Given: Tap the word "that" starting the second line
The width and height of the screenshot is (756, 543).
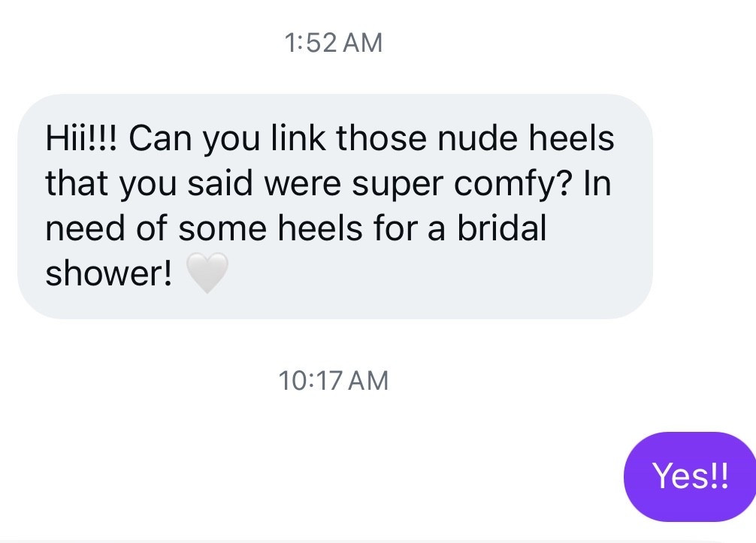Looking at the screenshot, I should click(71, 183).
